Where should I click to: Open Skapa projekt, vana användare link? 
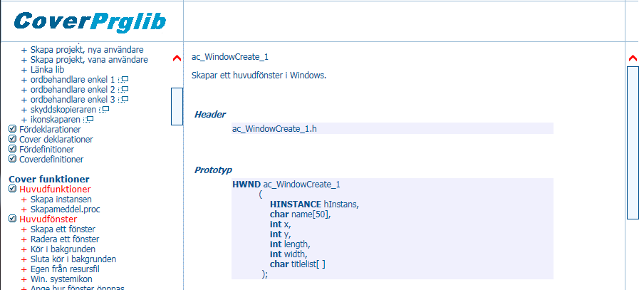[89, 60]
